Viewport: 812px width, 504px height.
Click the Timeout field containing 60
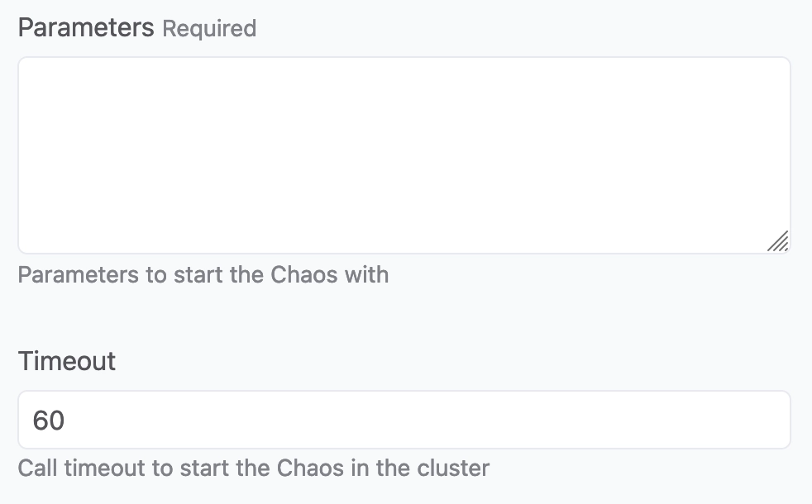coord(404,420)
